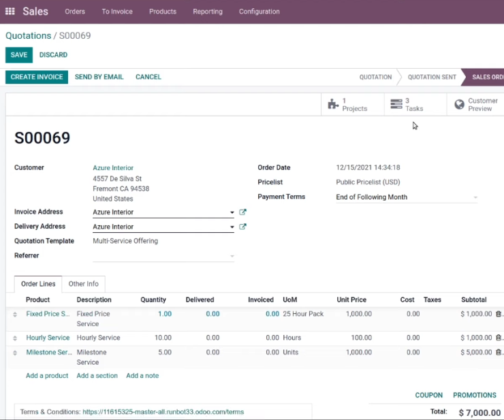This screenshot has width=504, height=420.
Task: Go back to Quotations breadcrumb
Action: 29,35
